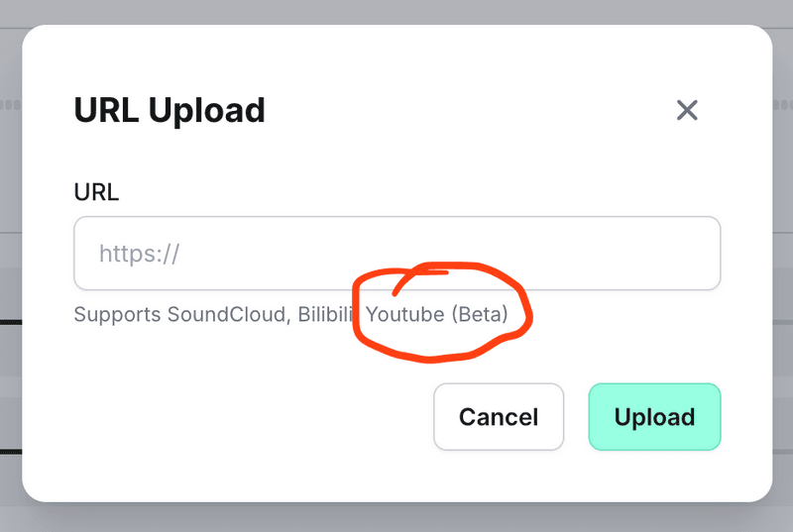Viewport: 793px width, 532px height.
Task: Click the word "Youtube" in helper text
Action: pos(405,314)
